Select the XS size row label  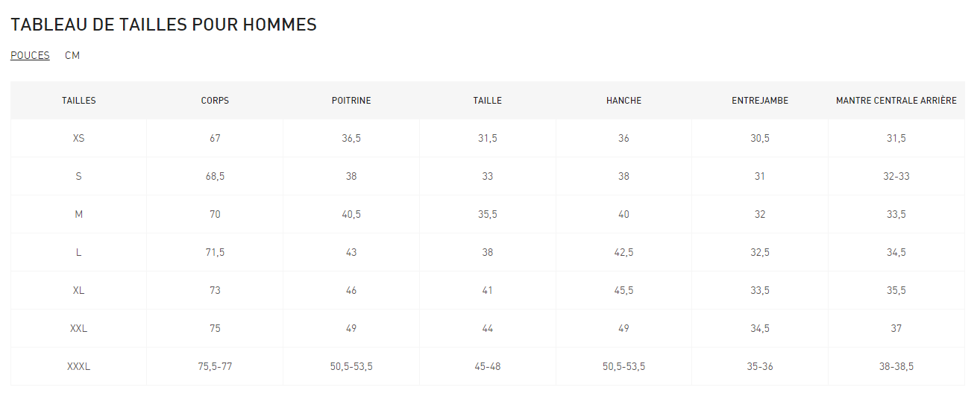pos(78,139)
